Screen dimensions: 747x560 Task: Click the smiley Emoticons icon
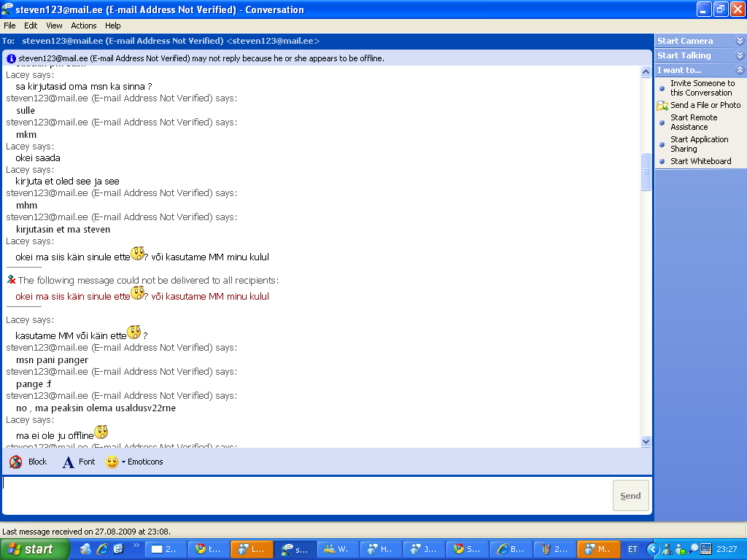click(x=112, y=462)
